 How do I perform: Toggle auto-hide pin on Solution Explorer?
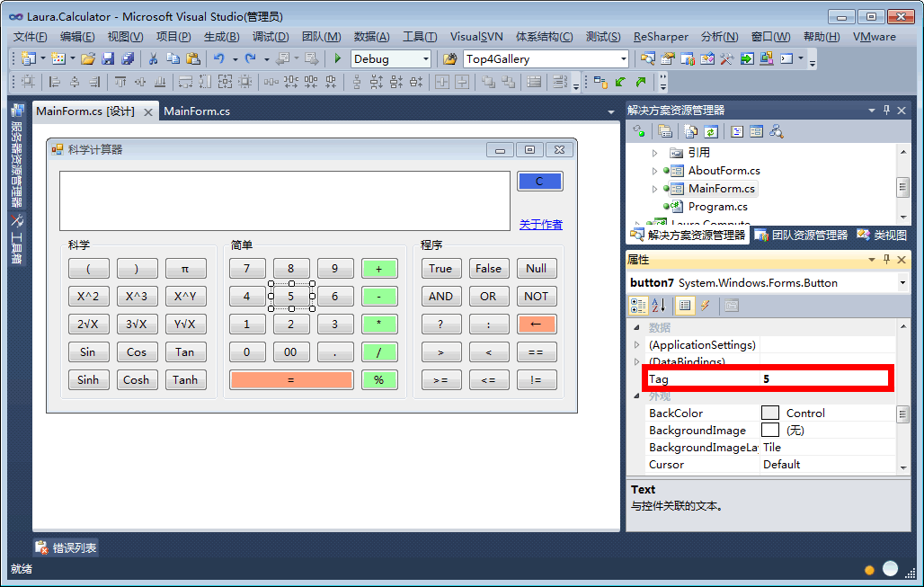[886, 111]
